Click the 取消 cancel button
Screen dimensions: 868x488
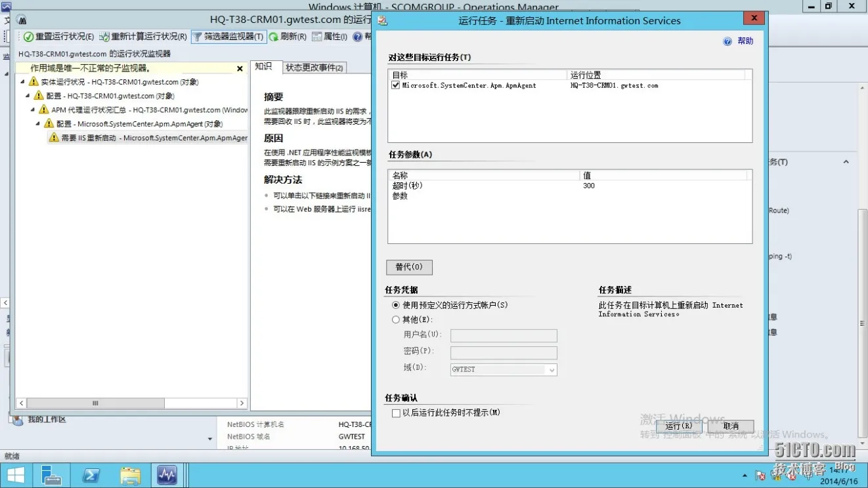(x=731, y=426)
